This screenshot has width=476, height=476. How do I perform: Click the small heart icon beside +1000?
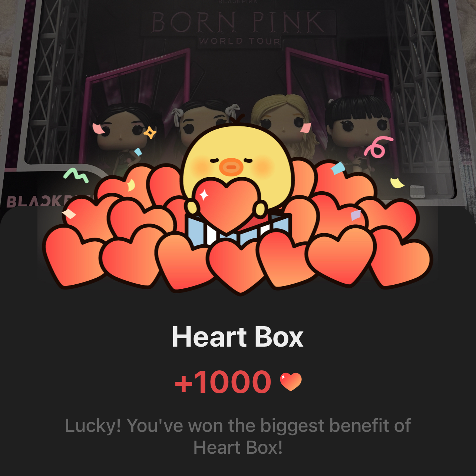point(291,382)
